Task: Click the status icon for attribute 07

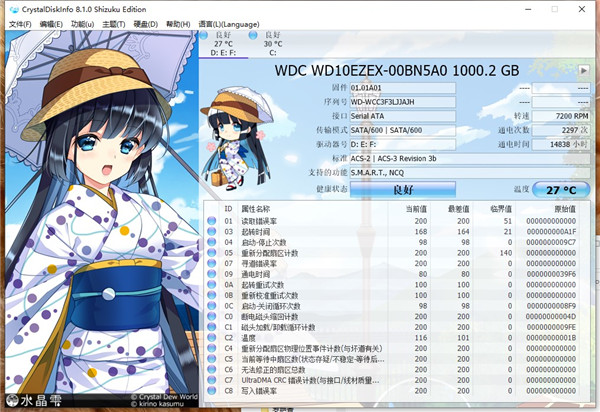Action: click(212, 264)
